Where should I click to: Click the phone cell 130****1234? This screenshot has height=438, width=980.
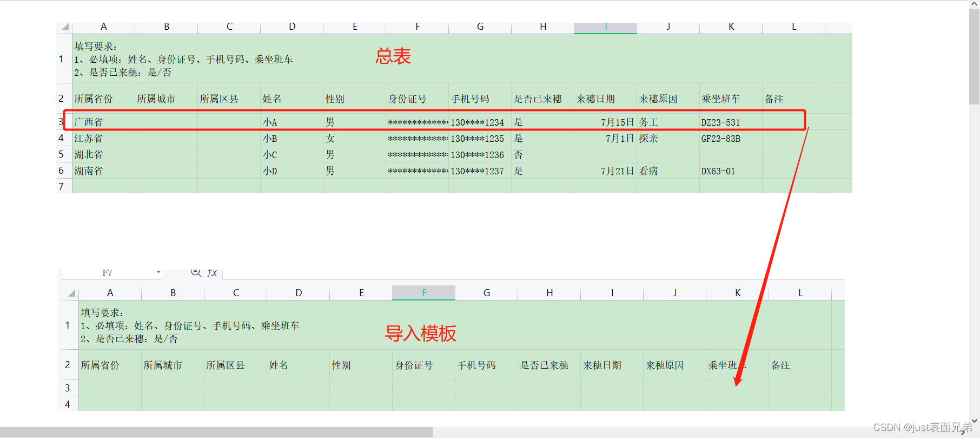coord(480,122)
